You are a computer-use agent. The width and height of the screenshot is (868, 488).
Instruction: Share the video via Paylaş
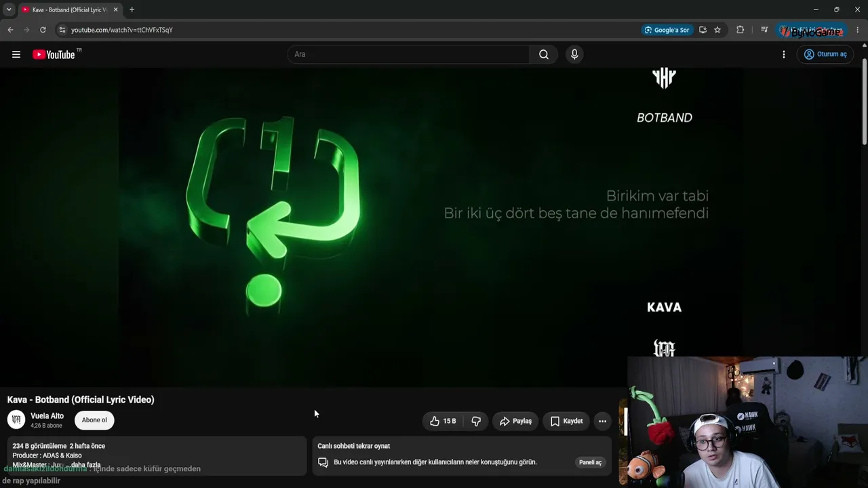[x=515, y=421]
